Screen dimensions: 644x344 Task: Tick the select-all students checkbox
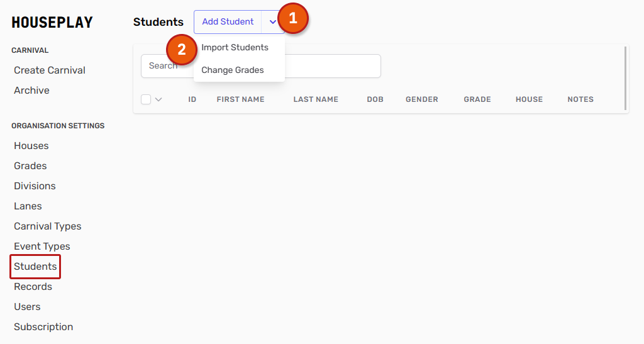146,99
